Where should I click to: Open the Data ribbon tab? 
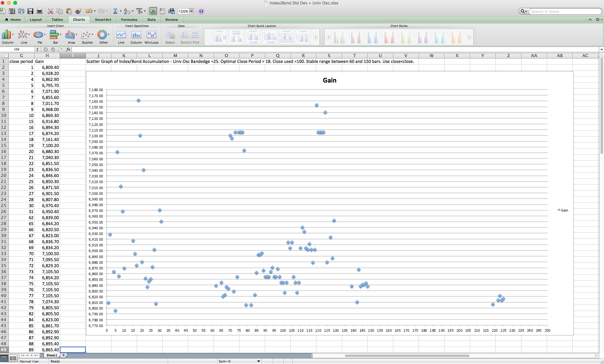pos(152,20)
